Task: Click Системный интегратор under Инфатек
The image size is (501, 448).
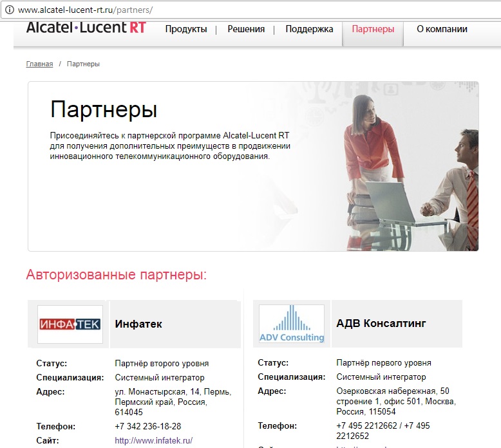Action: pyautogui.click(x=160, y=377)
